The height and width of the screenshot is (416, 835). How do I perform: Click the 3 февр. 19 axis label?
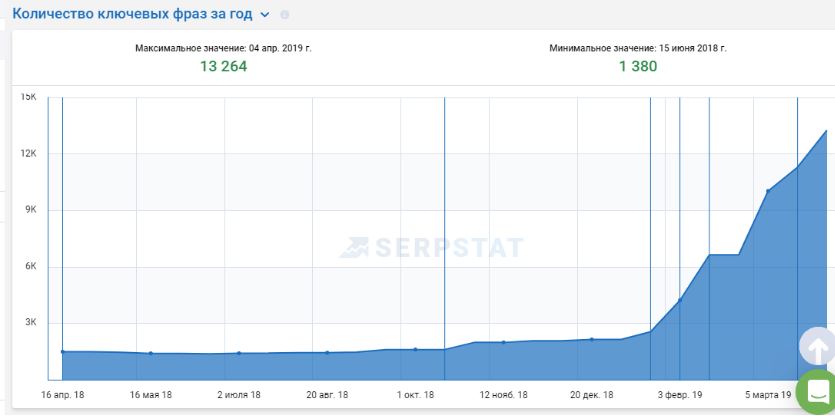(680, 395)
